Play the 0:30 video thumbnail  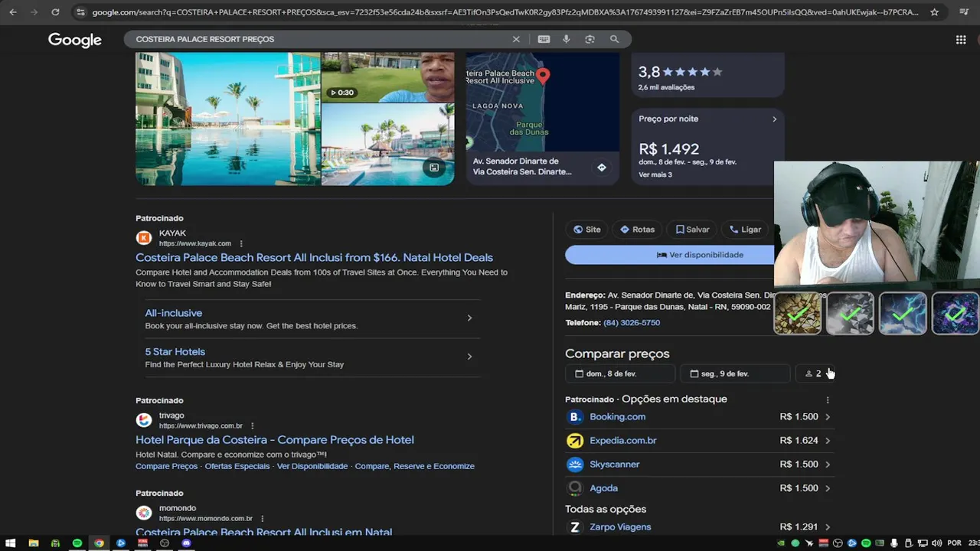coord(387,77)
